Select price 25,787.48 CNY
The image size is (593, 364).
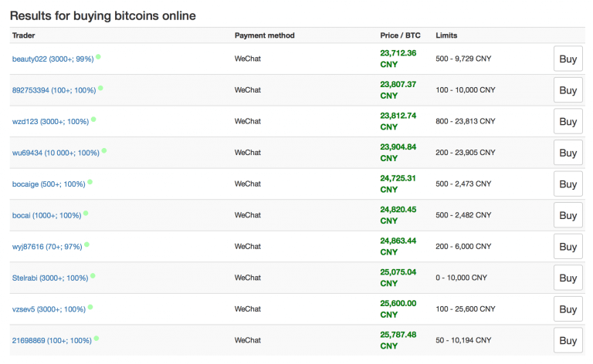[398, 341]
